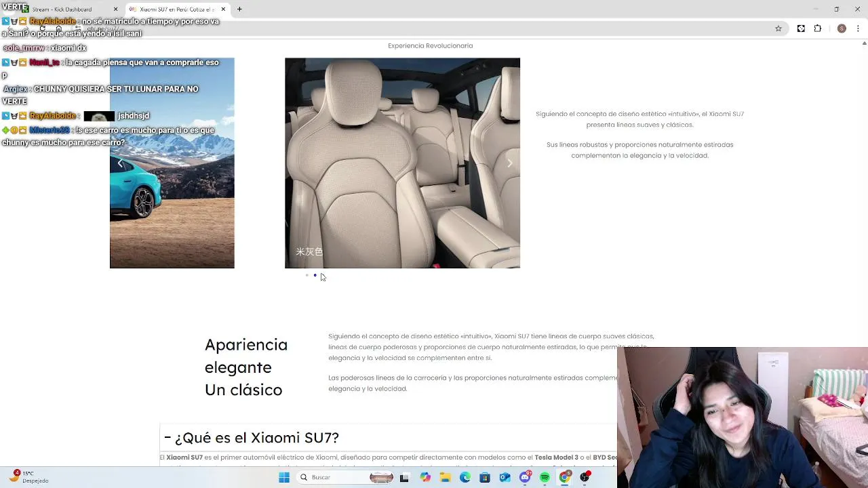This screenshot has width=868, height=488.
Task: Open Task View on the taskbar
Action: tap(404, 478)
